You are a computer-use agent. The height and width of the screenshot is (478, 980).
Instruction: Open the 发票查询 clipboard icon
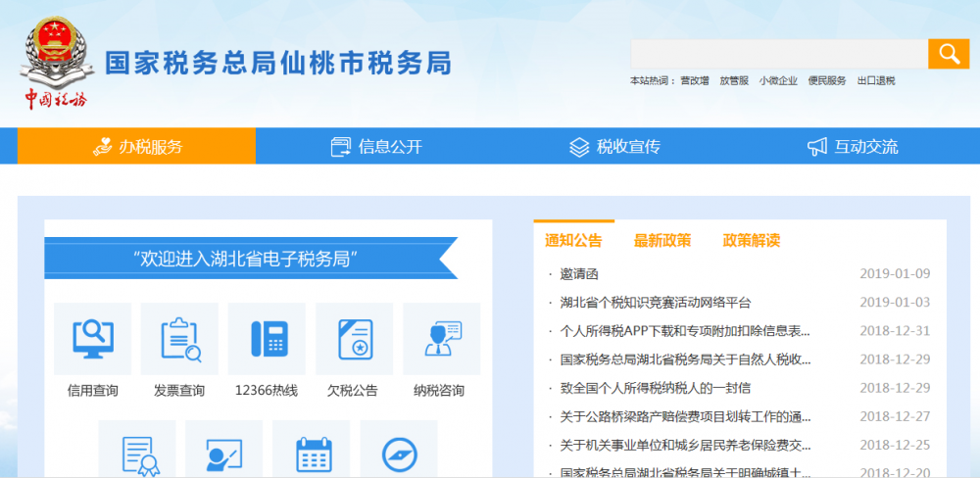coord(179,339)
